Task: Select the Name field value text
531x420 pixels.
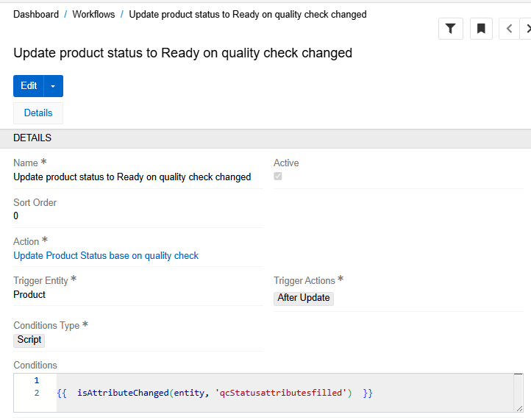Action: (x=132, y=177)
